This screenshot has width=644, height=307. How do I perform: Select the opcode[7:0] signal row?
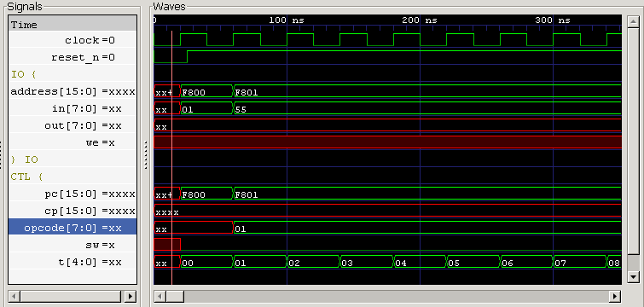(x=73, y=228)
